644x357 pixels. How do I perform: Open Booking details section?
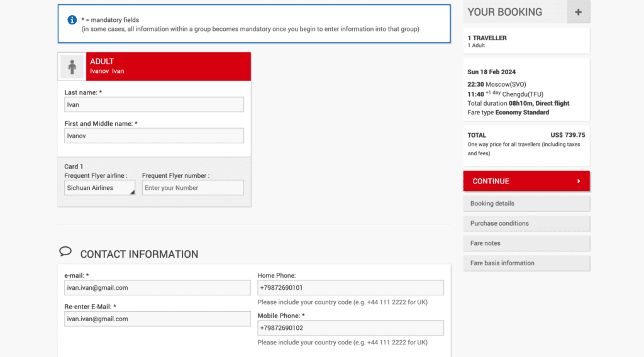[526, 204]
